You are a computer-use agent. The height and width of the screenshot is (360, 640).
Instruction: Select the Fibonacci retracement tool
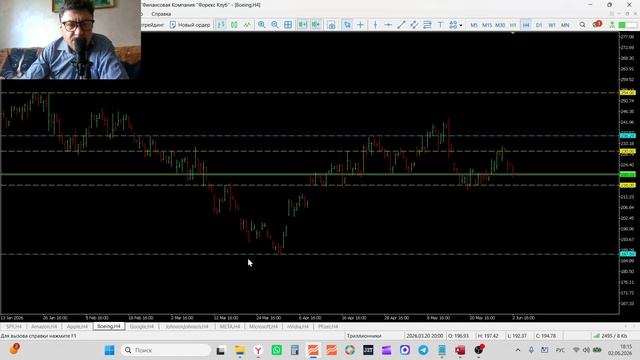[427, 25]
